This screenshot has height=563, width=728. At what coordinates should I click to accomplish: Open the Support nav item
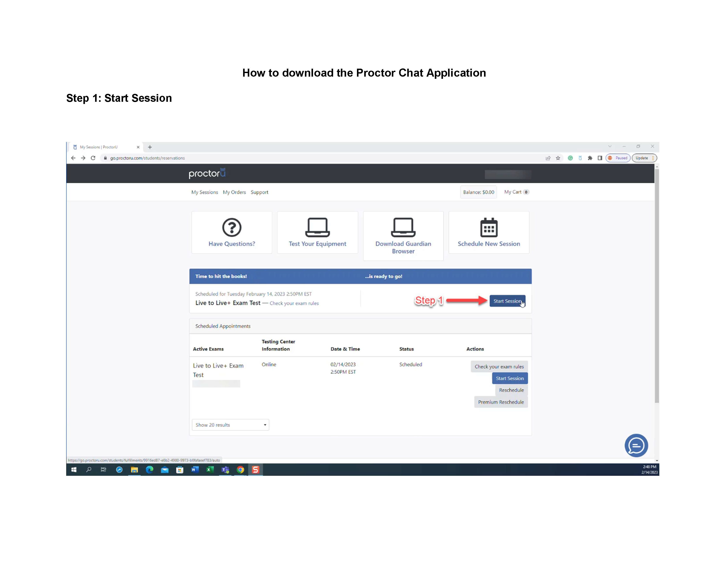[259, 192]
